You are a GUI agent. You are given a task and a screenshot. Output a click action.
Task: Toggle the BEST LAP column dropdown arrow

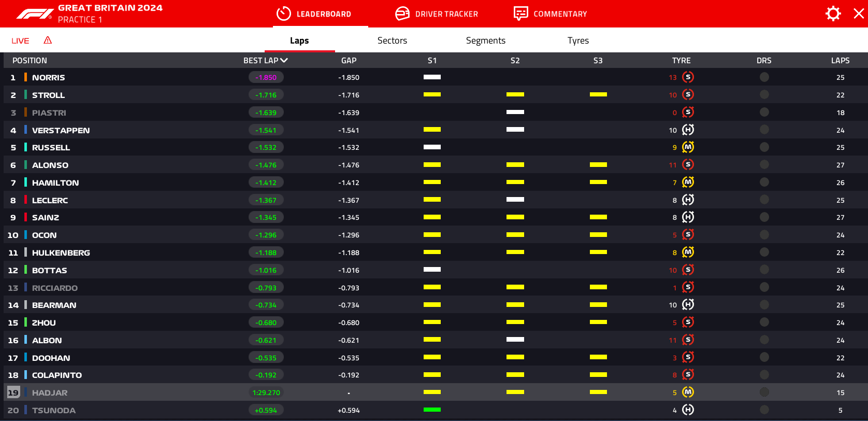click(284, 60)
